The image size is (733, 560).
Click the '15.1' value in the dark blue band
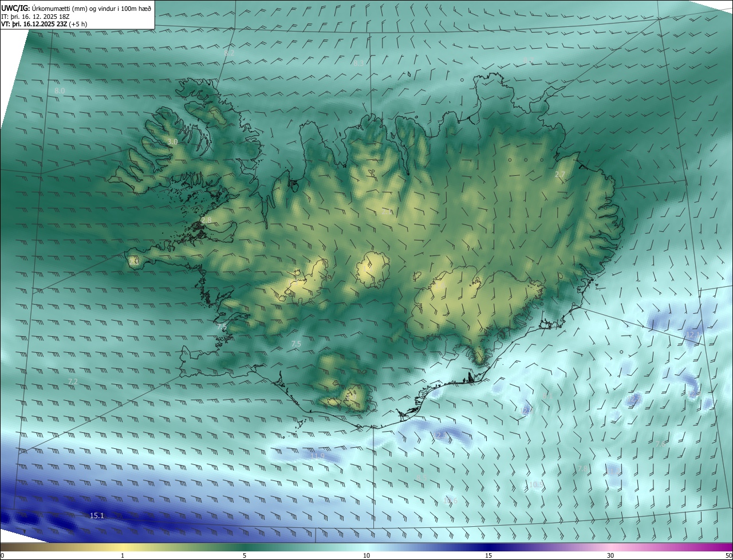(x=97, y=516)
